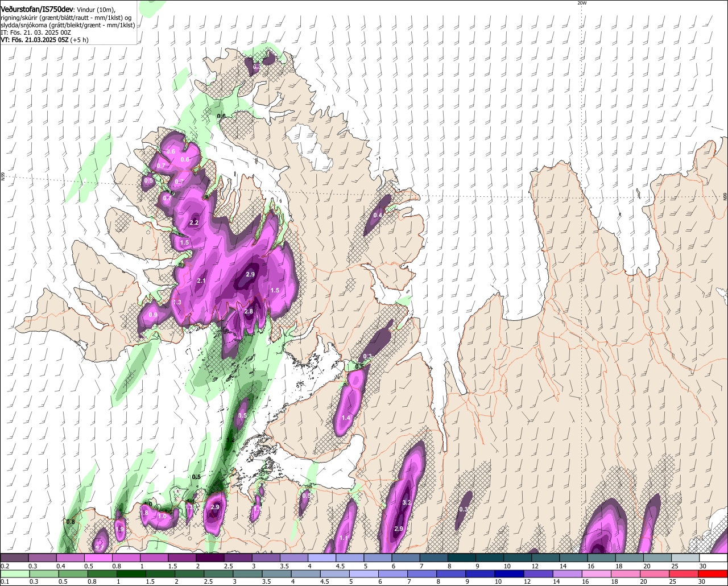Click the darkest green swatch in rain legend
Image resolution: width=728 pixels, height=586 pixels.
pos(131,574)
